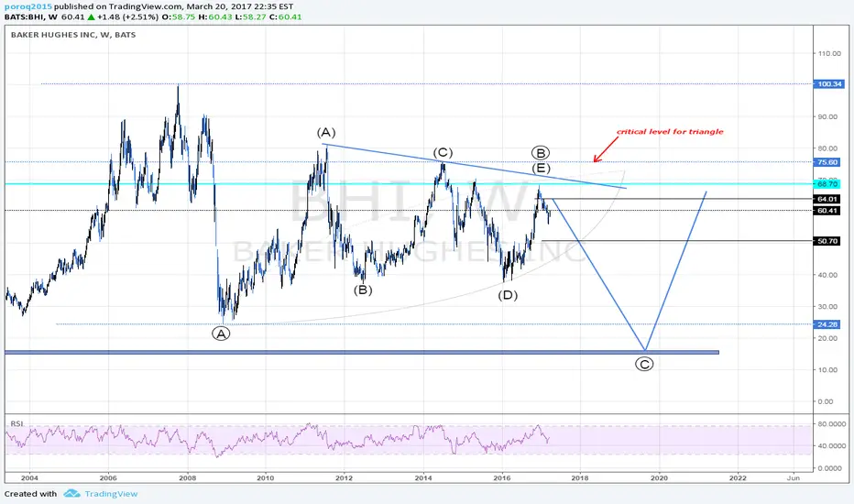
Task: Click the 2004 time axis label
Action: [x=29, y=477]
